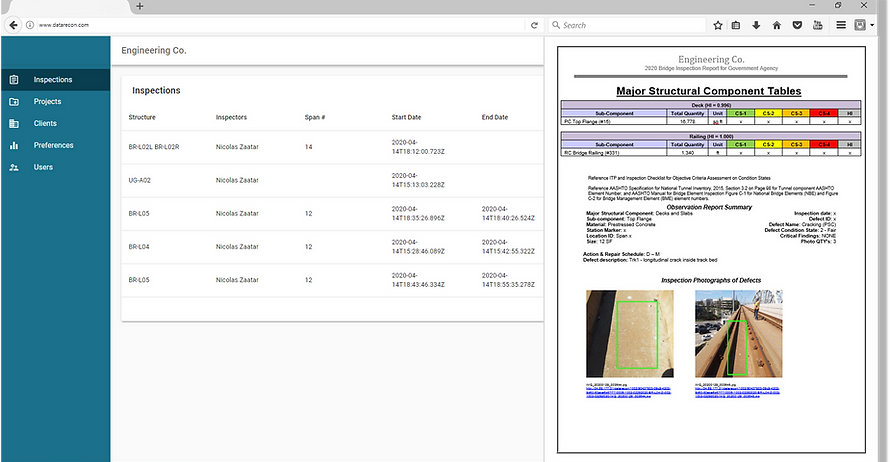Open the dropdown arrow next to the rightmost toolbar icon
890x462 pixels.
(x=872, y=25)
